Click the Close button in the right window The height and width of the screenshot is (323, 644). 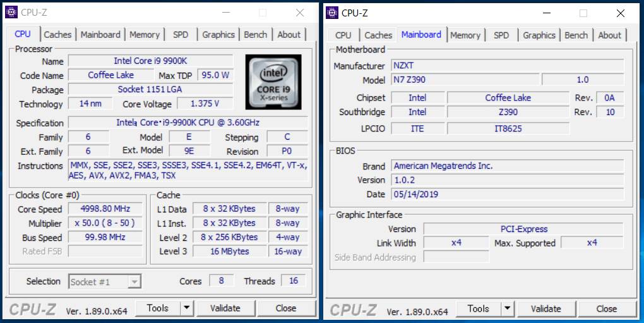tap(607, 308)
